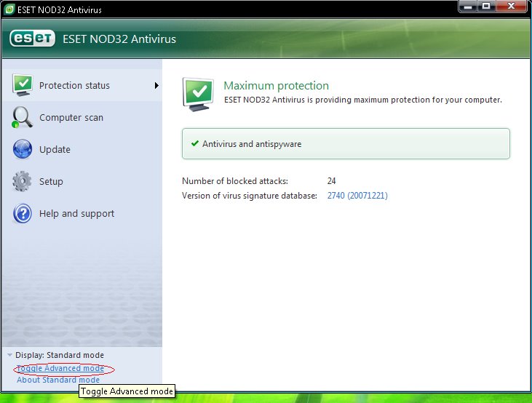Viewport: 532px width, 403px height.
Task: Open the Computer scan section
Action: 82,117
